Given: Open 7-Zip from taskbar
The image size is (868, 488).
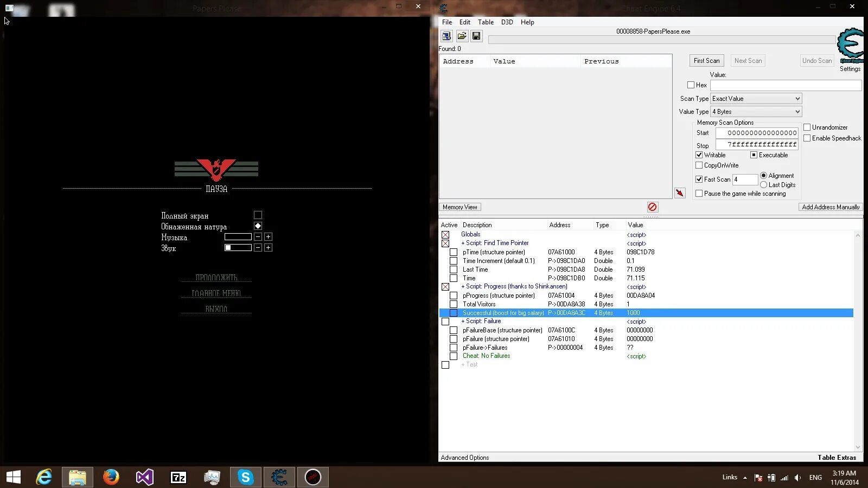Looking at the screenshot, I should coord(178,477).
